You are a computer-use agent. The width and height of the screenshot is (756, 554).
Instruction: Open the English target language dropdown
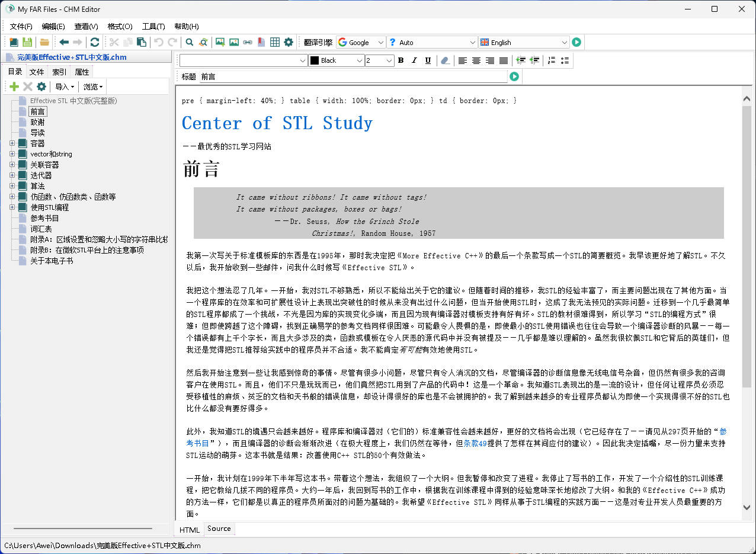coord(524,42)
